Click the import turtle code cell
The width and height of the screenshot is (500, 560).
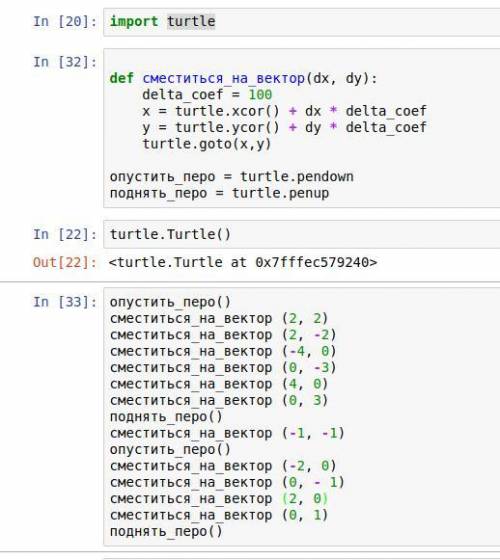[x=301, y=21]
